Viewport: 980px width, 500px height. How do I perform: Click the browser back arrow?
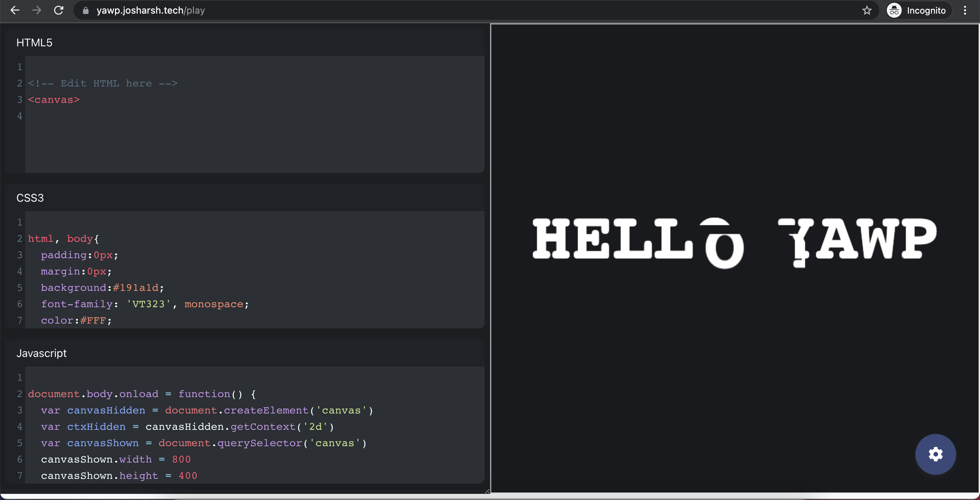click(x=15, y=10)
